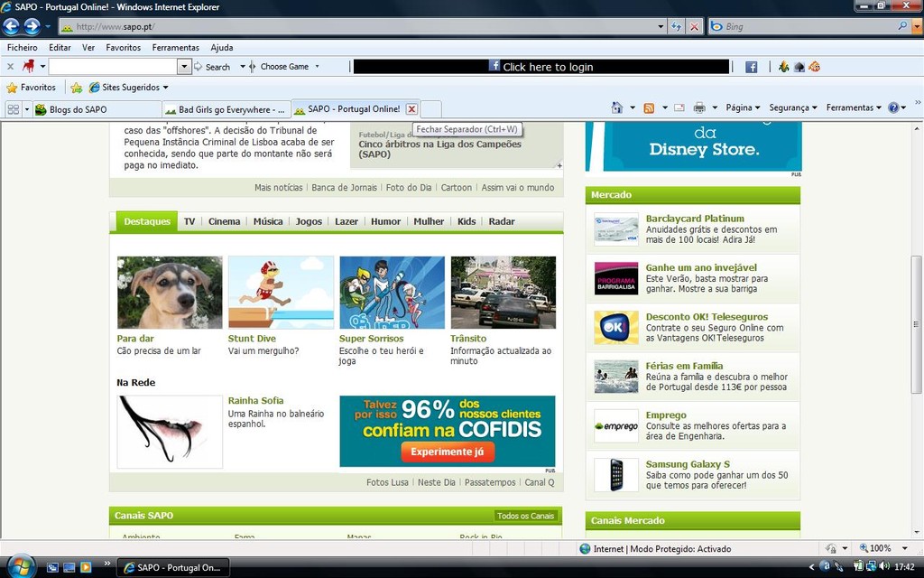Open the Ficheiro menu
The width and height of the screenshot is (924, 578).
coord(23,48)
